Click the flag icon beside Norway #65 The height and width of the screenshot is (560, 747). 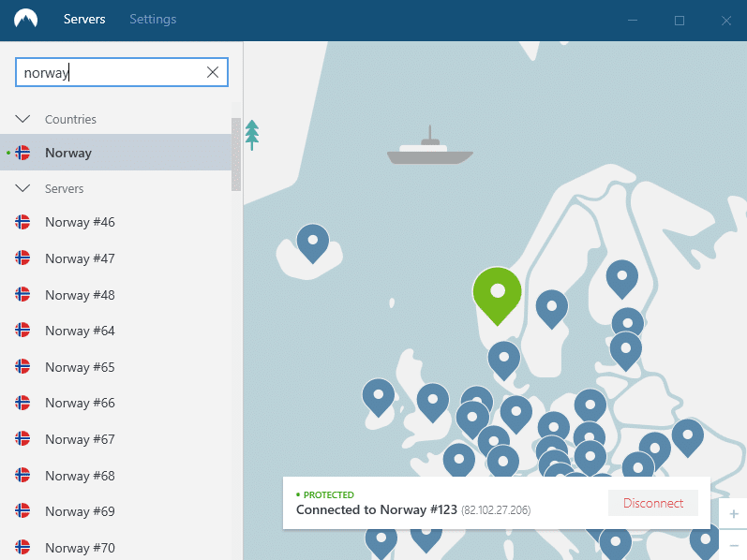pos(22,366)
